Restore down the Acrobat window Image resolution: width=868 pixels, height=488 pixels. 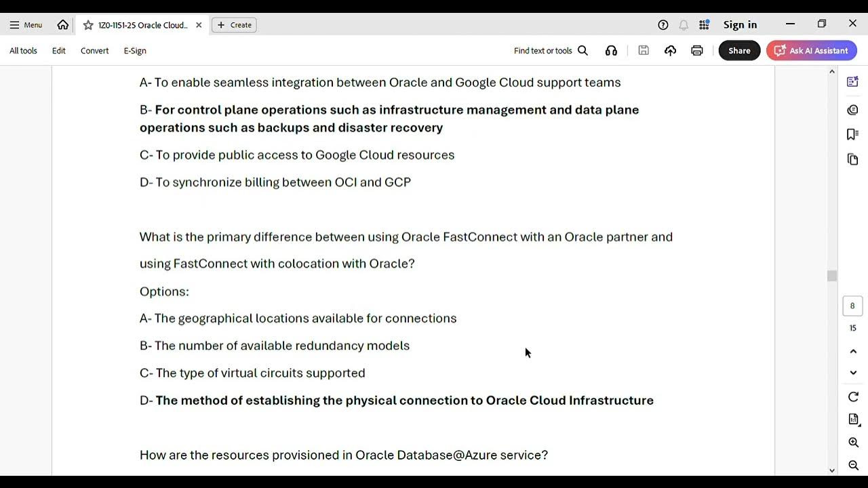[x=822, y=24]
